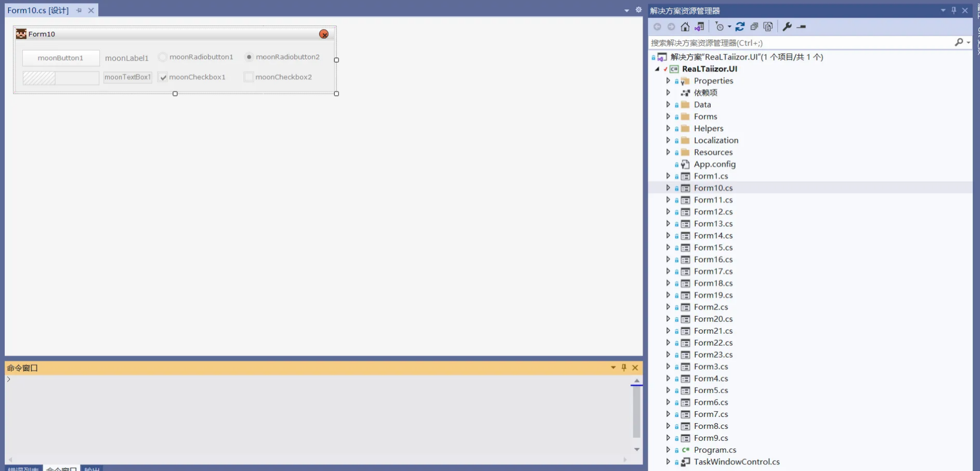
Task: Click the Back arrow in Solution Explorer toolbar
Action: [x=658, y=27]
